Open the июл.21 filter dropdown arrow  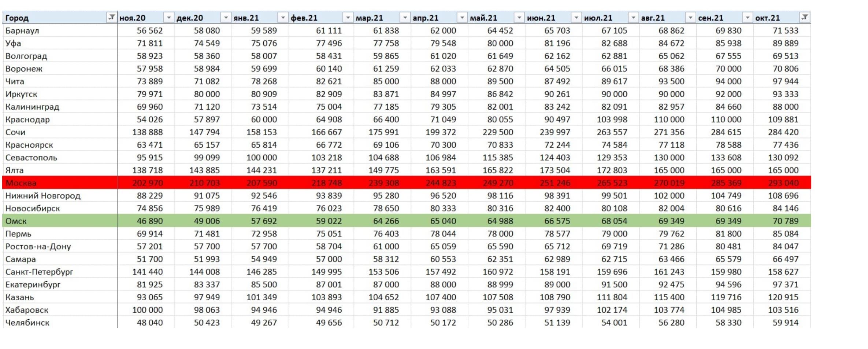point(633,17)
